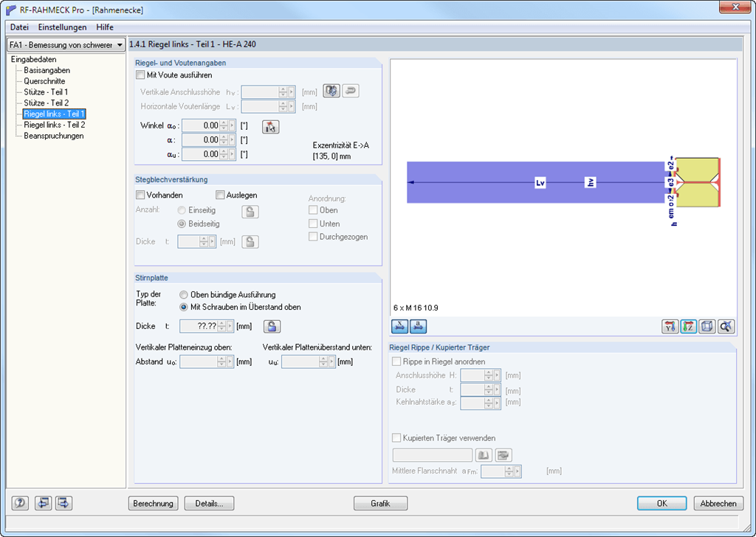This screenshot has width=756, height=537.
Task: Click the zoom/magnifier view icon
Action: 726,327
